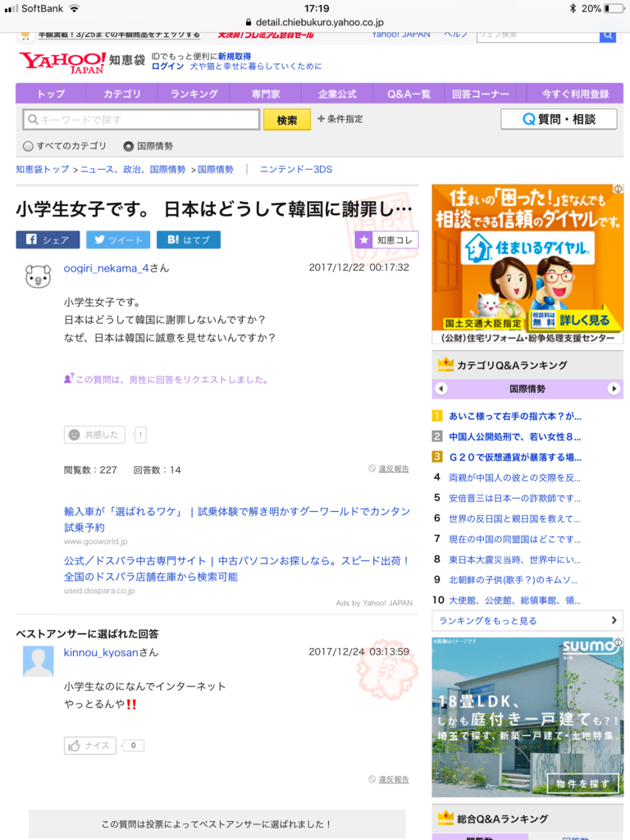The height and width of the screenshot is (840, 630).
Task: Open the 輸入車が「選ばれるワケ」 ad link
Action: click(237, 519)
